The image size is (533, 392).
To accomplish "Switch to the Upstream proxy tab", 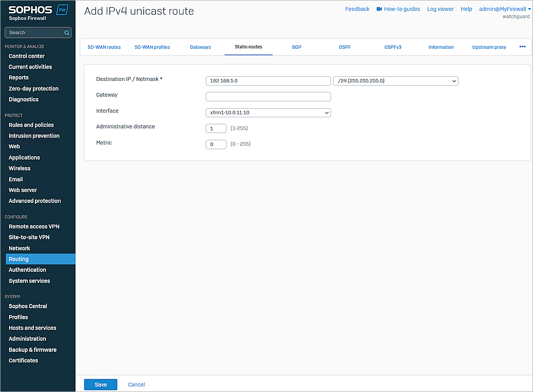I will (x=489, y=47).
